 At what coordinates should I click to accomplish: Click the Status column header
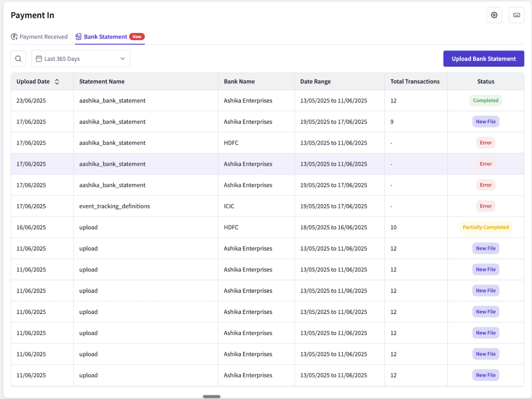485,82
